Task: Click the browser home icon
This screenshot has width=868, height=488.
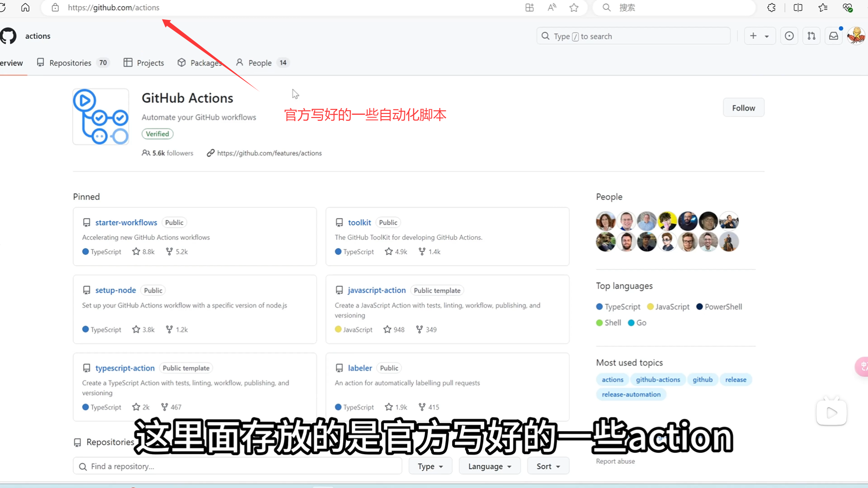Action: point(25,7)
